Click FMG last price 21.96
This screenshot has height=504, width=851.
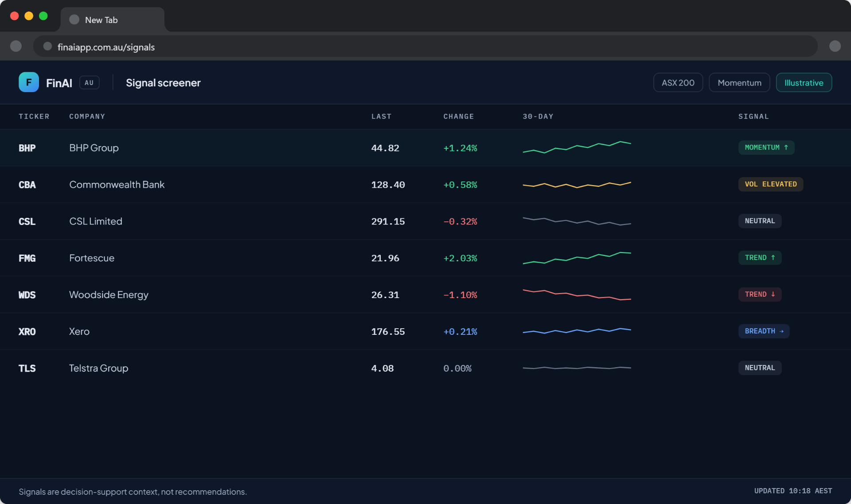(385, 258)
